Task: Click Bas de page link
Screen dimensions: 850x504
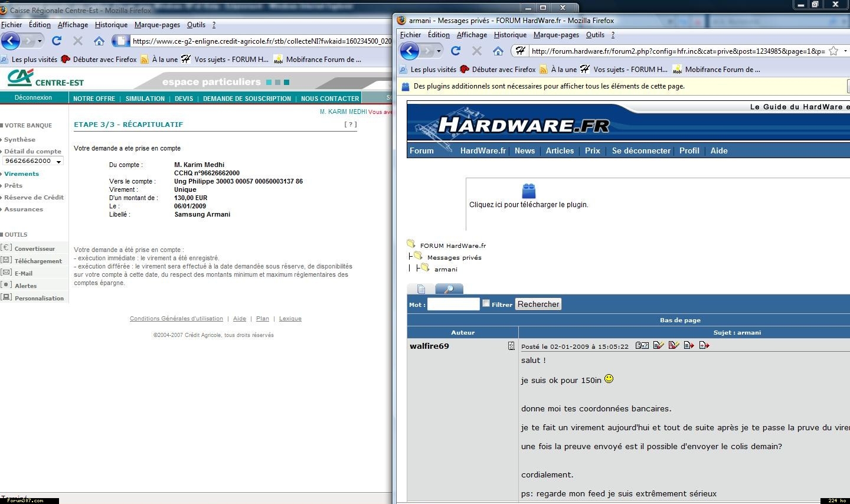Action: (x=680, y=320)
